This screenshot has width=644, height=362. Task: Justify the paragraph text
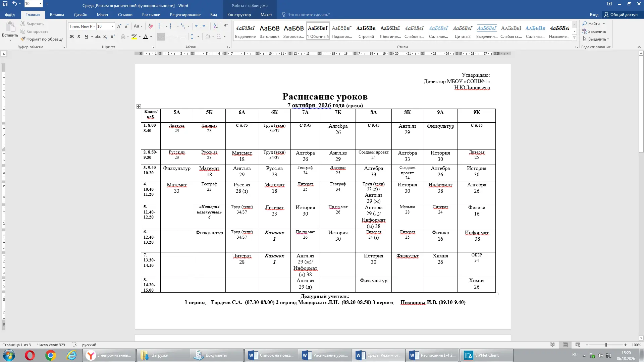coord(183,37)
